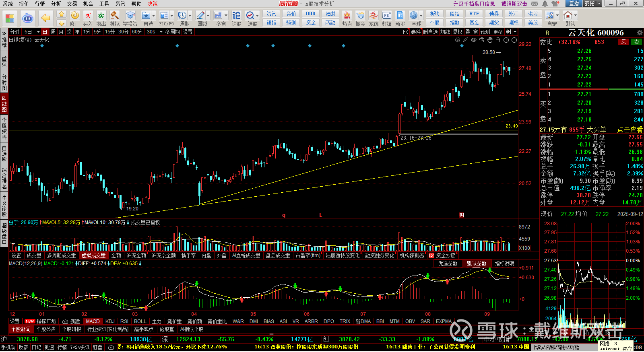This screenshot has height=352, width=644.
Task: Expand the 全球 globe dropdown arrow
Action: 421,16
